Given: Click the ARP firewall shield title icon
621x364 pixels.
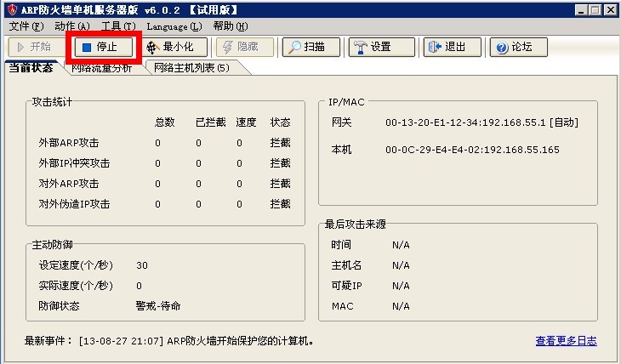Looking at the screenshot, I should (x=10, y=10).
